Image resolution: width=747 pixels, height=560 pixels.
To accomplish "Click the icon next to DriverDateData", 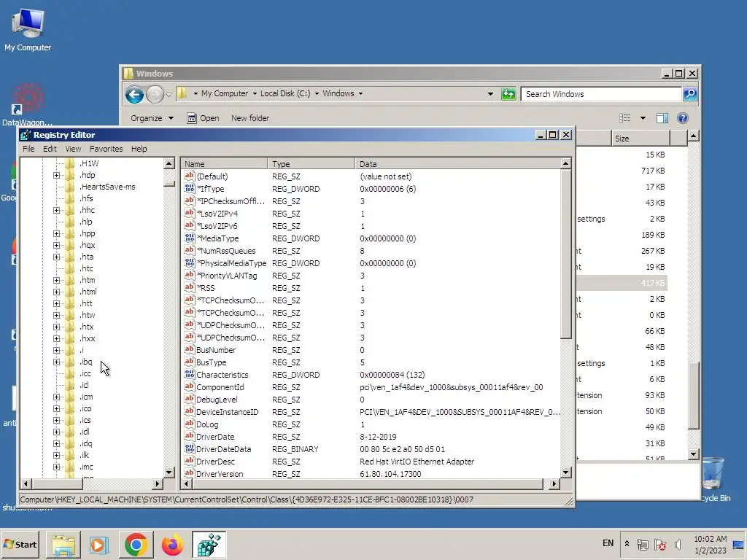I will point(189,448).
